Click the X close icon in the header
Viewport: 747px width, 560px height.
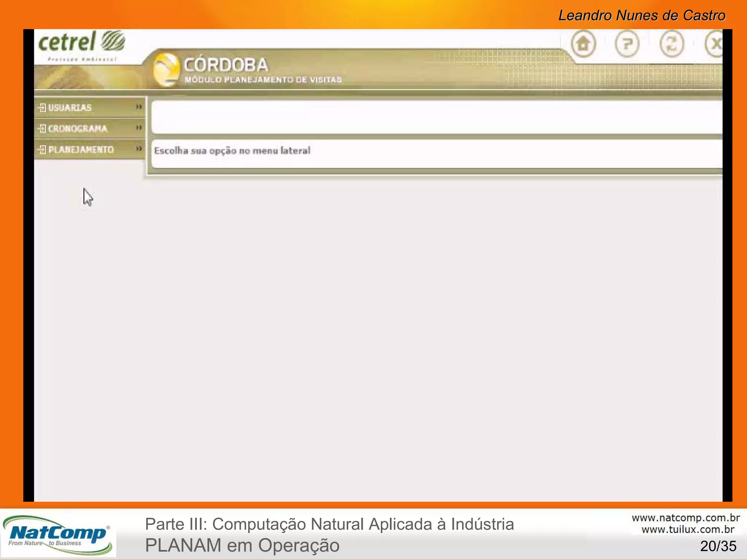[x=714, y=44]
